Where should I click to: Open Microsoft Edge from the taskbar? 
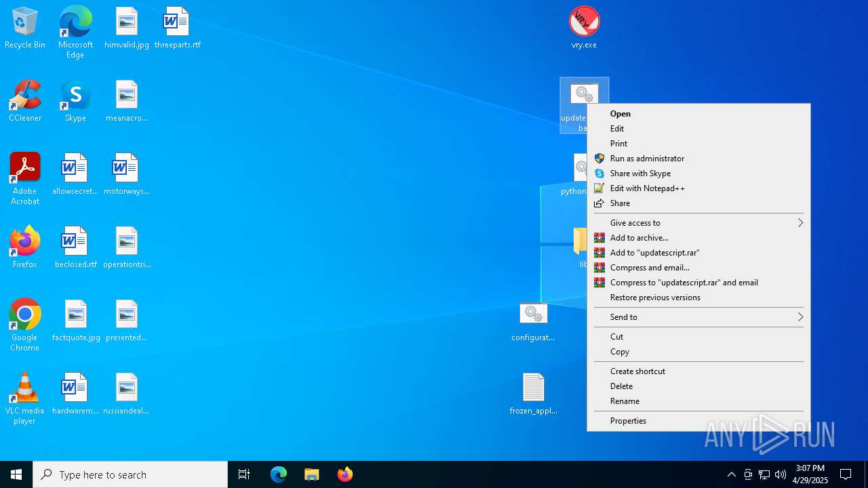[279, 474]
